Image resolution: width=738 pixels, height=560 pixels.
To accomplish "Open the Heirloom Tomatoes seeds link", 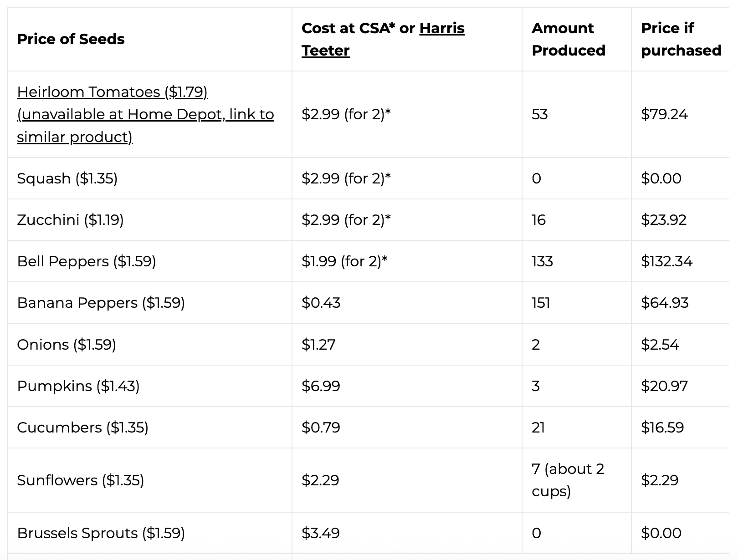I will (x=145, y=114).
